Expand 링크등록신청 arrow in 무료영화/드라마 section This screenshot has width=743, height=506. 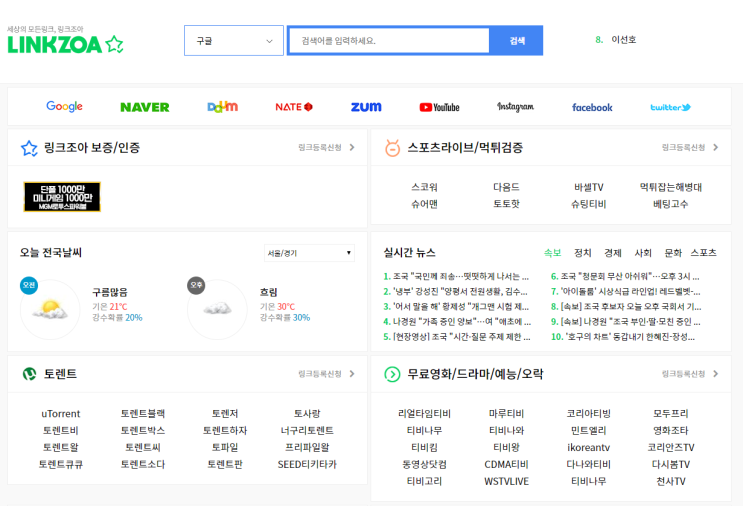point(716,374)
